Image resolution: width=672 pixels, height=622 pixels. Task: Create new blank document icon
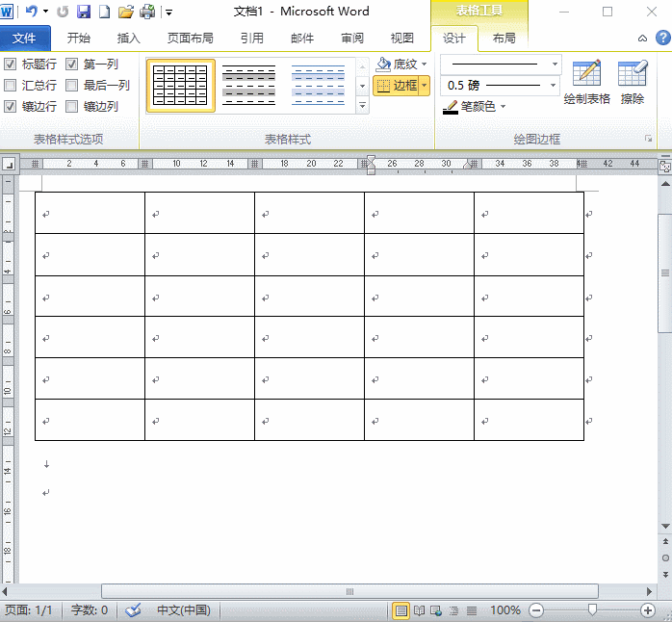[104, 12]
